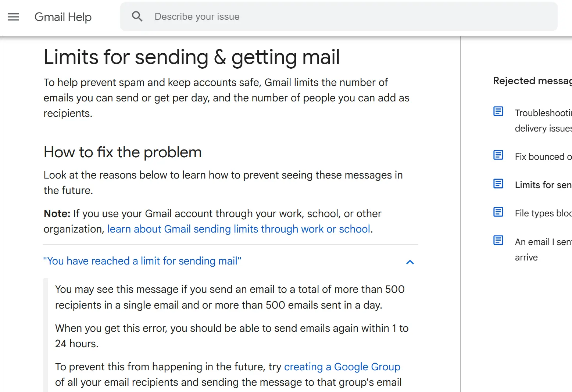Click the article icon beside Troubleshooting delivery issues
Image resolution: width=572 pixels, height=392 pixels.
click(x=498, y=111)
